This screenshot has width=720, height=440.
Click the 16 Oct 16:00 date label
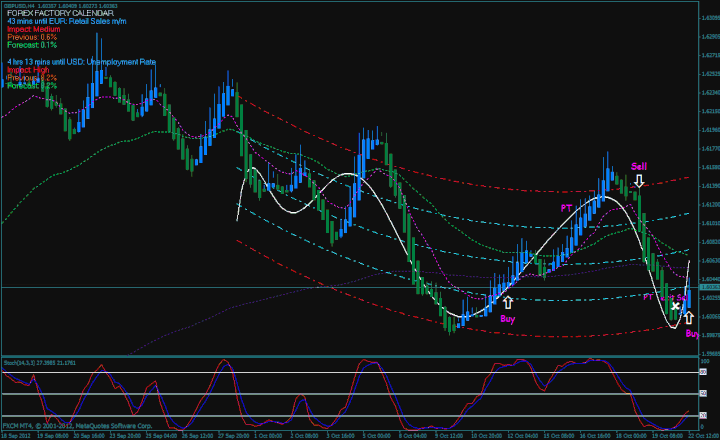[595, 435]
